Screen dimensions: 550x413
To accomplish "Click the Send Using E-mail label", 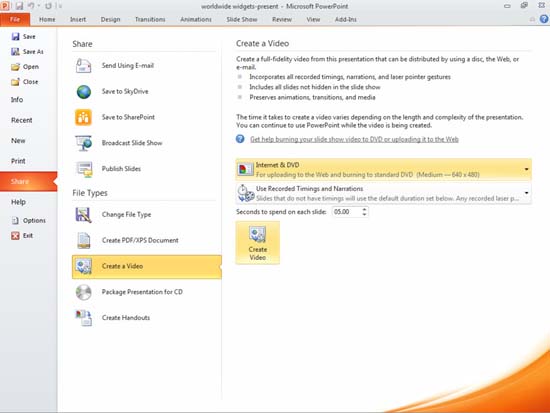I will 128,66.
